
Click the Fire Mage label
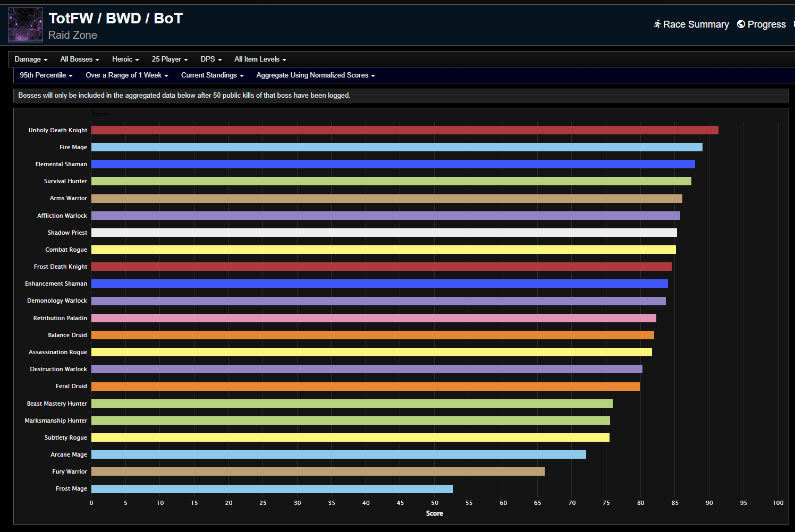click(73, 147)
